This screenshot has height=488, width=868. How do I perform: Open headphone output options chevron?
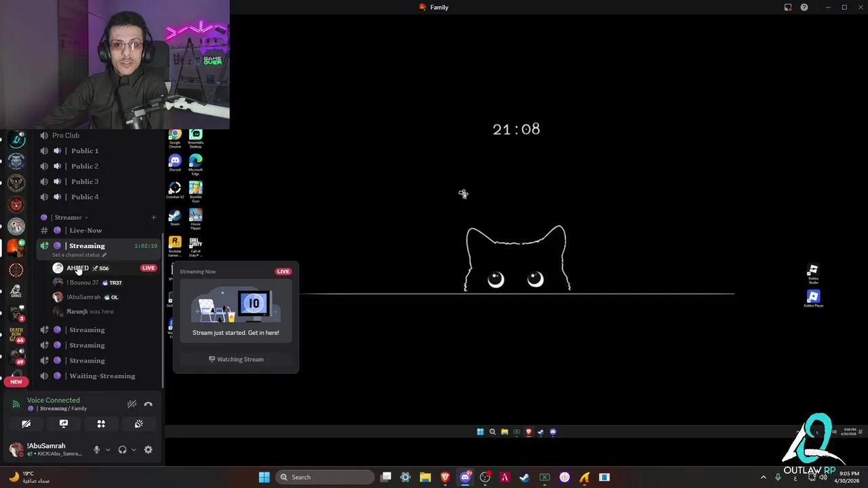(133, 449)
